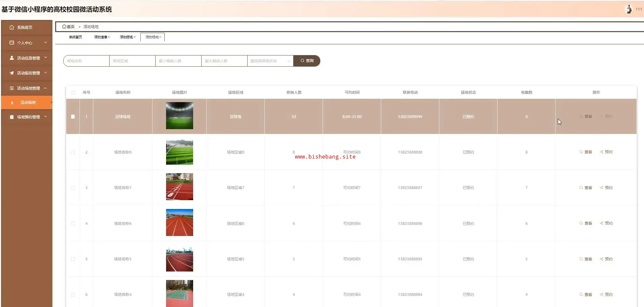The width and height of the screenshot is (644, 307).
Task: Open the 场地名称7 venue thumbnail
Action: point(180,187)
